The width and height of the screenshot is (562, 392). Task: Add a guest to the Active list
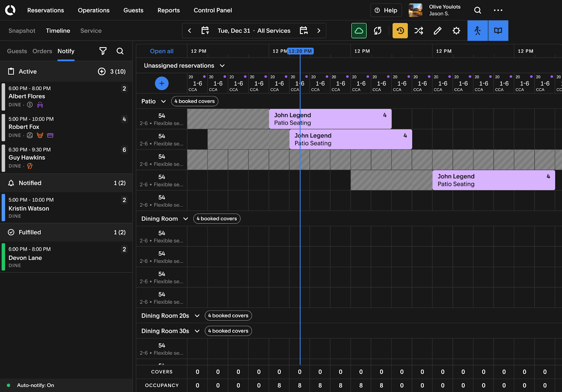[102, 72]
